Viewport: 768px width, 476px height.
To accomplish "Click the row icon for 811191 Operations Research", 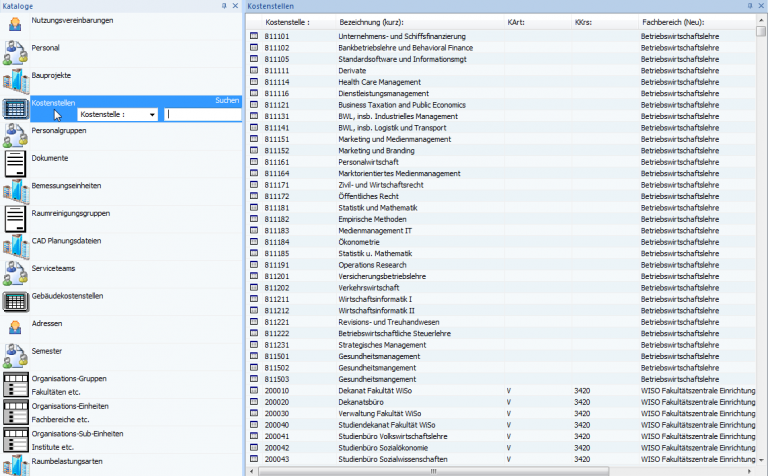I will click(254, 264).
